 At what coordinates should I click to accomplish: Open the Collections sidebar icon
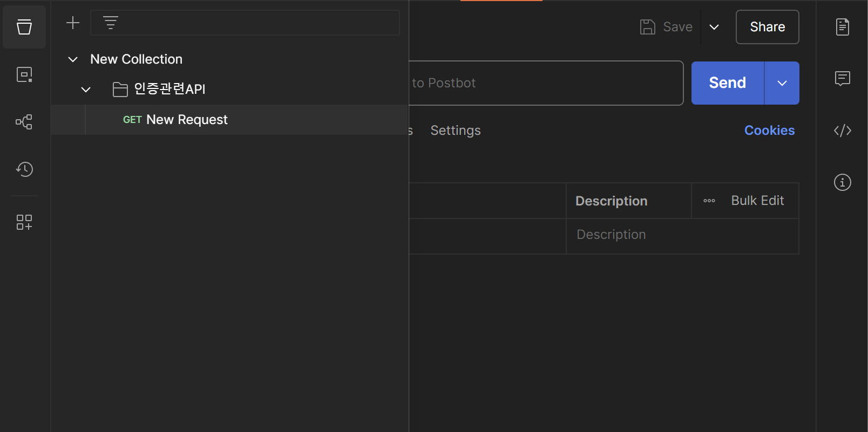[x=24, y=27]
